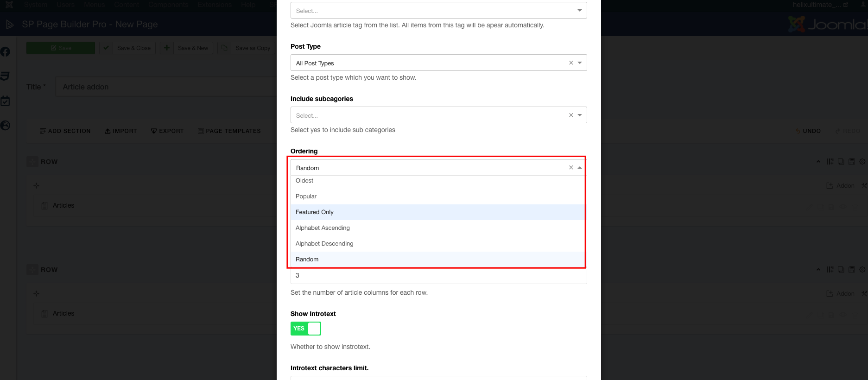Open settings gear of the first row

tap(862, 162)
